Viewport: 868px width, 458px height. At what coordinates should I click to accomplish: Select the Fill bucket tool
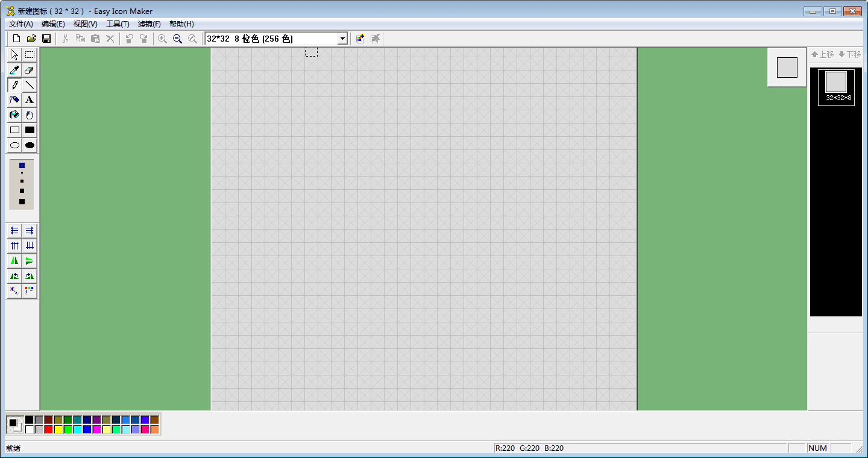click(14, 115)
